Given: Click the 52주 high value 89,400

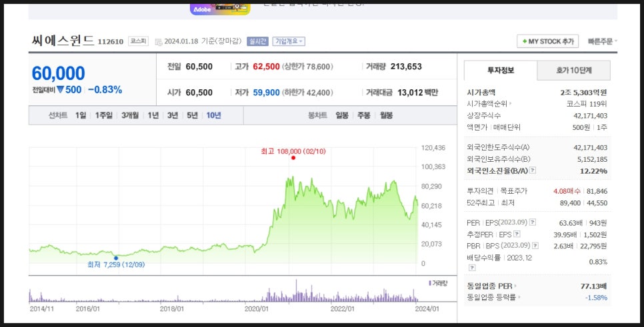Looking at the screenshot, I should coord(570,203).
